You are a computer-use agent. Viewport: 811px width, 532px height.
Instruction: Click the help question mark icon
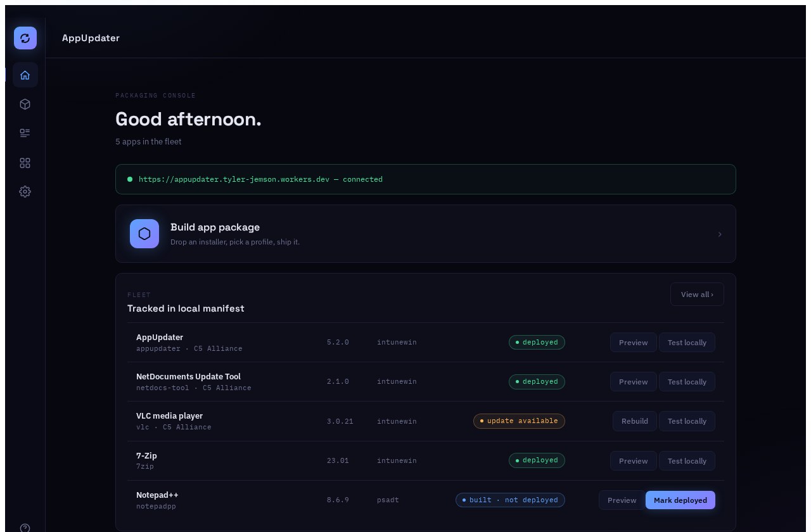[x=25, y=528]
